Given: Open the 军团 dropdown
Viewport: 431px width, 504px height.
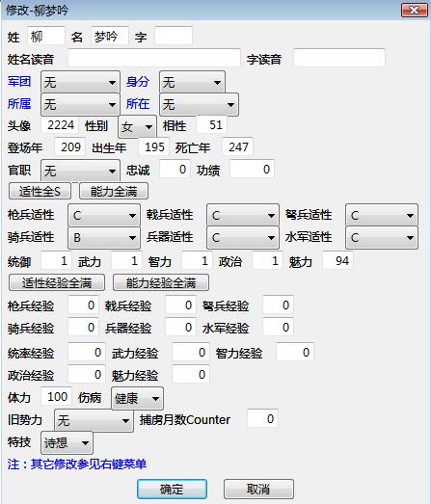Looking at the screenshot, I should 80,82.
